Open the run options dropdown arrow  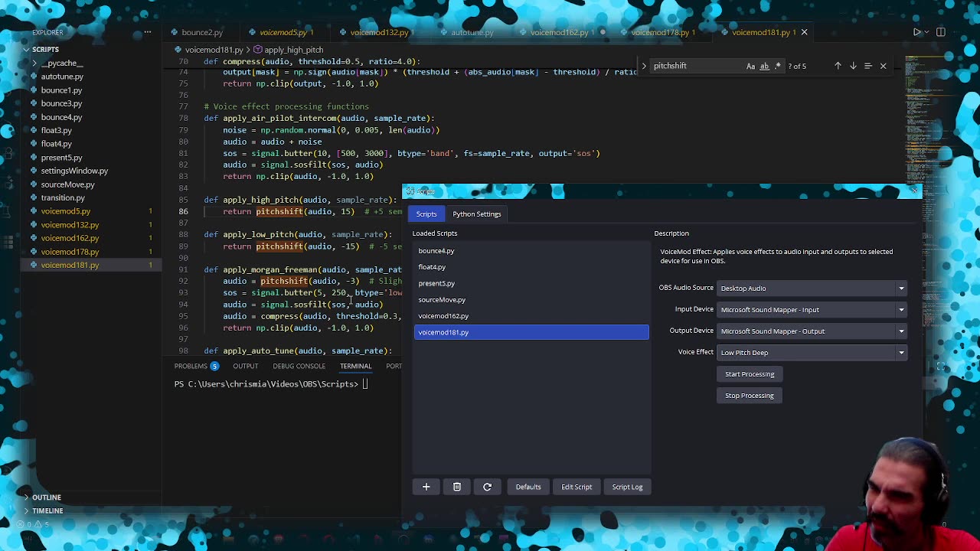927,32
